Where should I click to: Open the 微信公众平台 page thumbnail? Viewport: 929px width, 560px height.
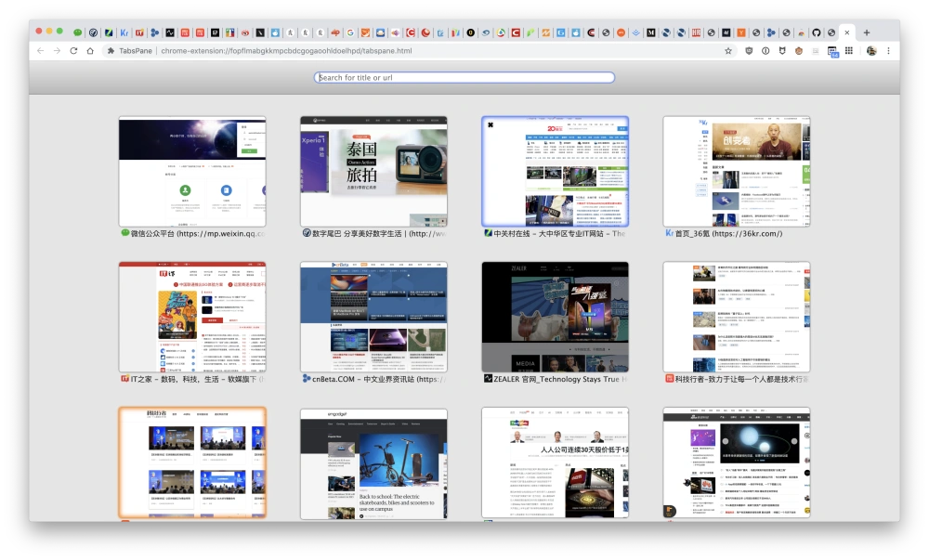pos(192,171)
